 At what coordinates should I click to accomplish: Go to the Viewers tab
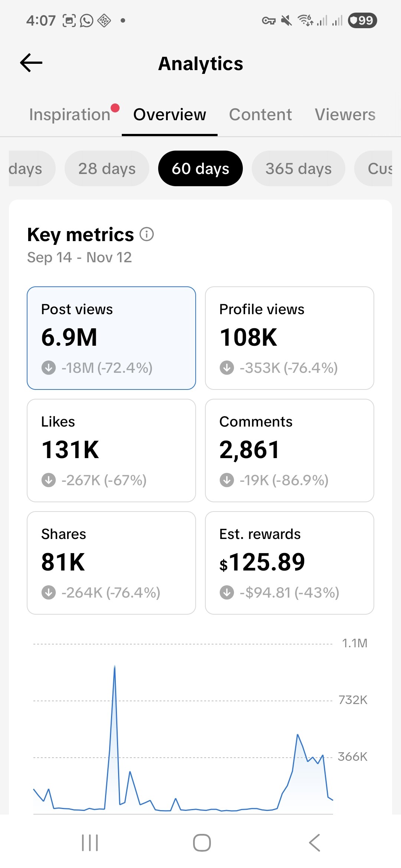point(345,115)
